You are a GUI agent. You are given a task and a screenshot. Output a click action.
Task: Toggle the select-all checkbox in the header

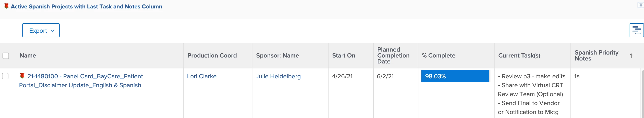click(6, 56)
